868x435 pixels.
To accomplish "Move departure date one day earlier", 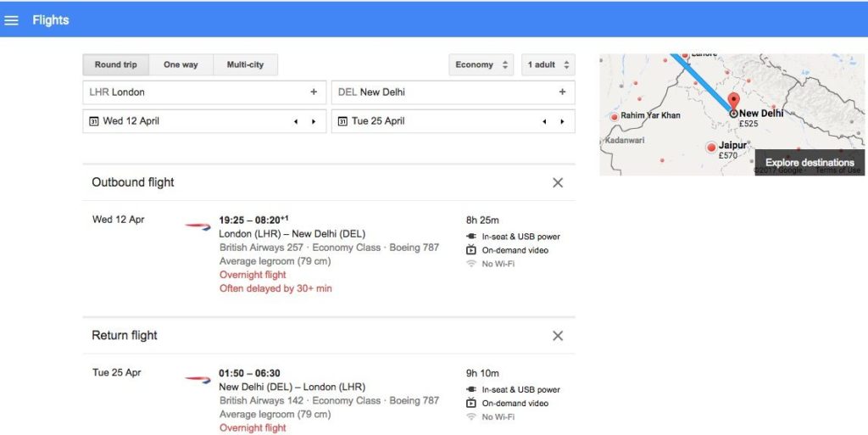I will pos(296,122).
